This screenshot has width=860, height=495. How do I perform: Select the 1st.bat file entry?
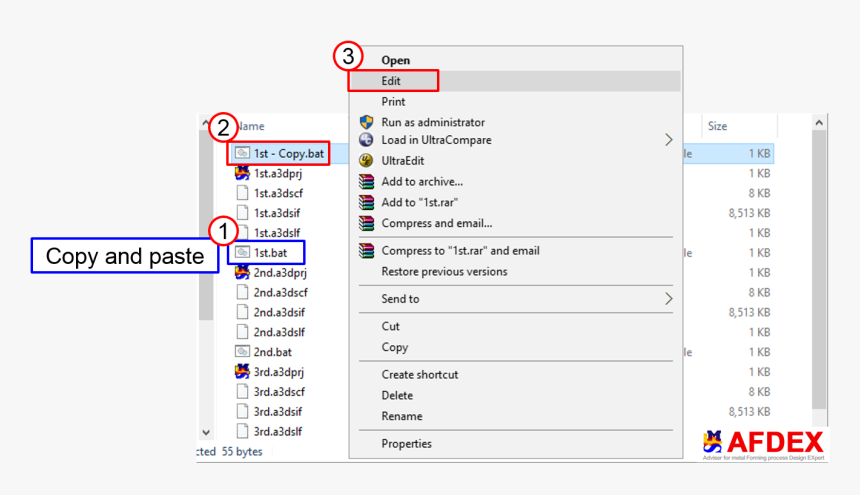pos(270,253)
